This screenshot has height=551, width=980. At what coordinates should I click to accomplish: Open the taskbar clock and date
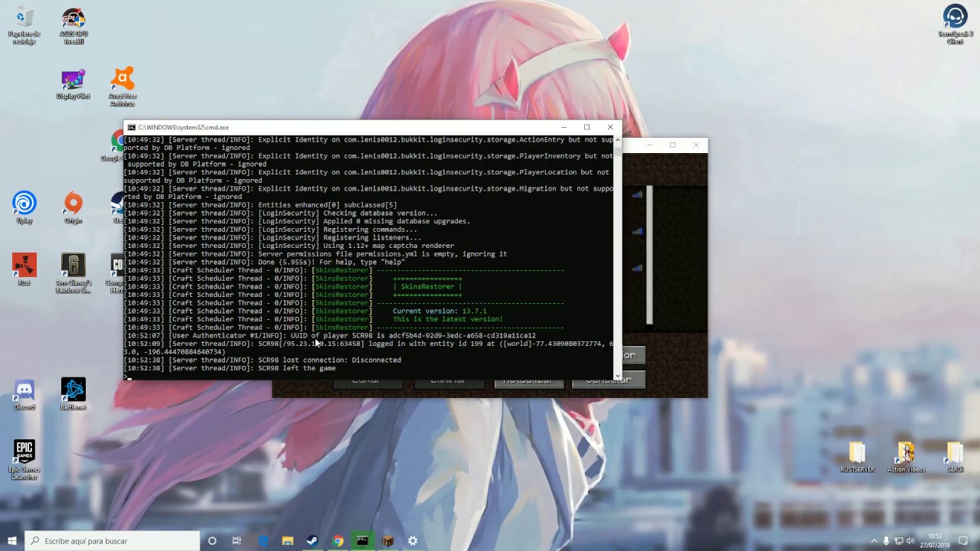[936, 541]
